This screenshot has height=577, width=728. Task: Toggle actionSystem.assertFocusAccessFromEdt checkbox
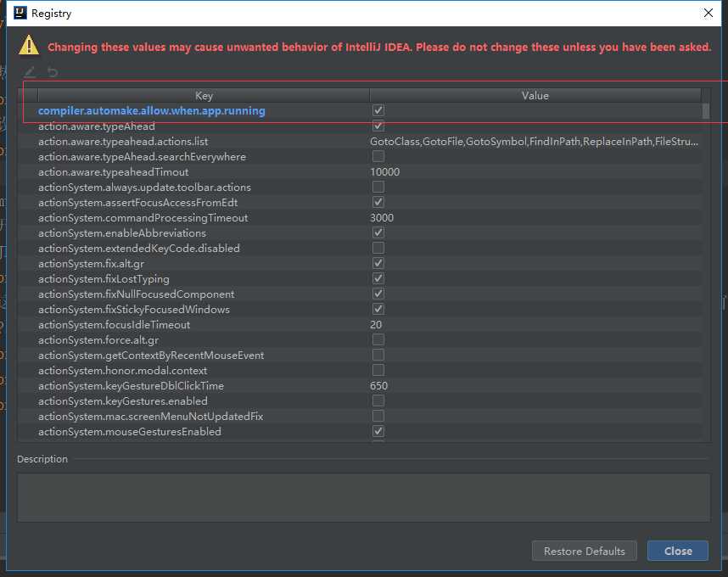[x=378, y=203]
